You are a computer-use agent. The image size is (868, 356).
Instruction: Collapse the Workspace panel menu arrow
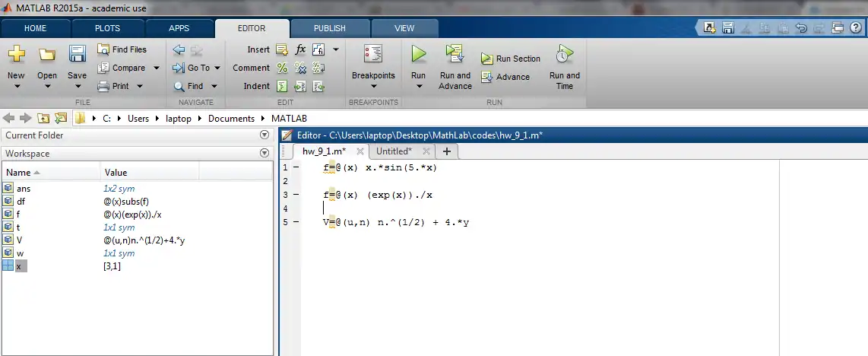point(265,153)
